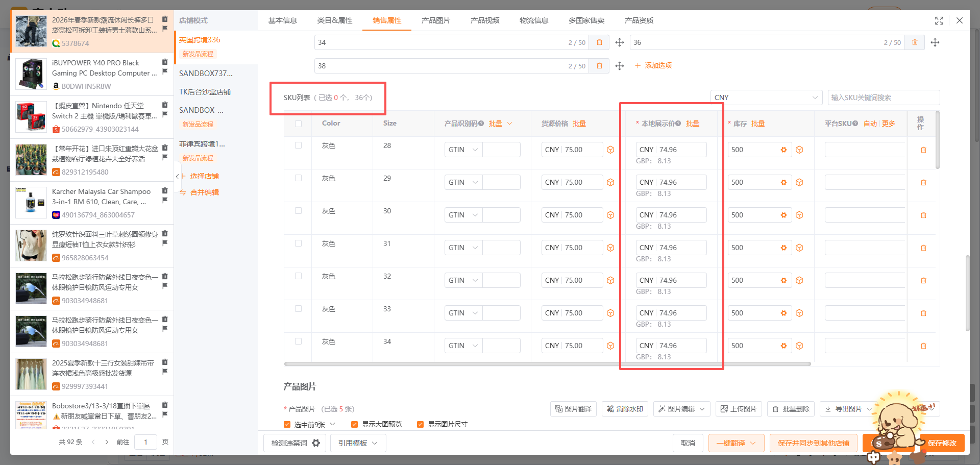Open GTIN dropdown in row size 28
This screenshot has width=980, height=465.
[463, 150]
